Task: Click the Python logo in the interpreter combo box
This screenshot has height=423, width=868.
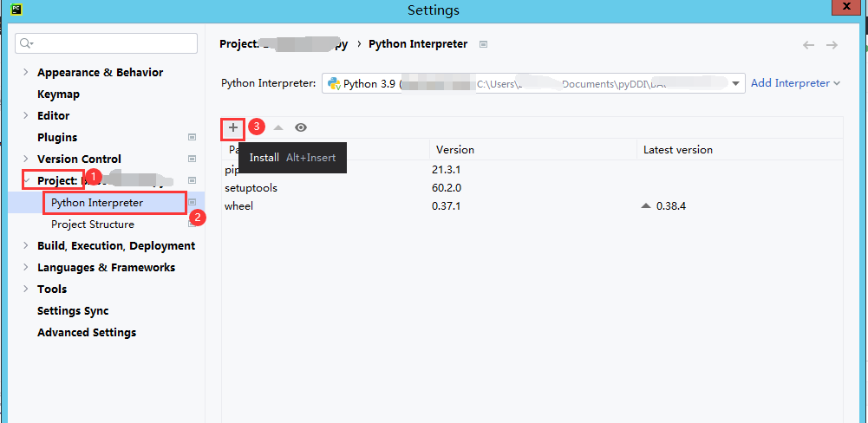Action: click(334, 83)
